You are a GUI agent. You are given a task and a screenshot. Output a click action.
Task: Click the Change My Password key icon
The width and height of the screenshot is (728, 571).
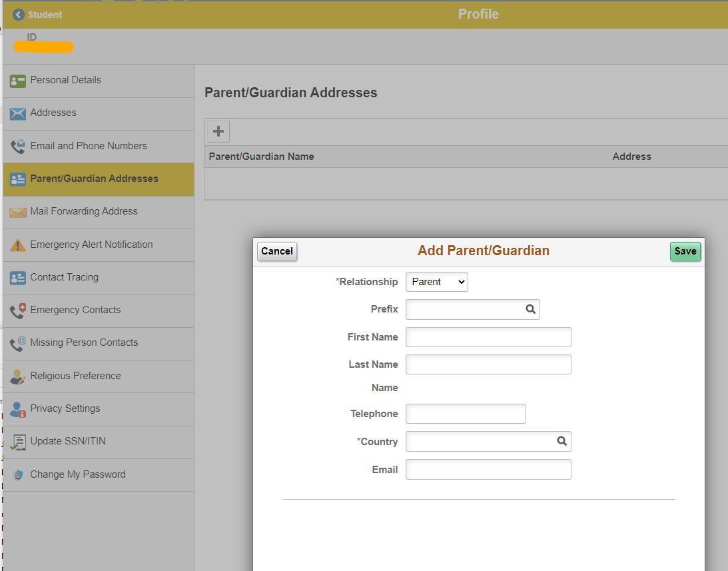click(17, 474)
